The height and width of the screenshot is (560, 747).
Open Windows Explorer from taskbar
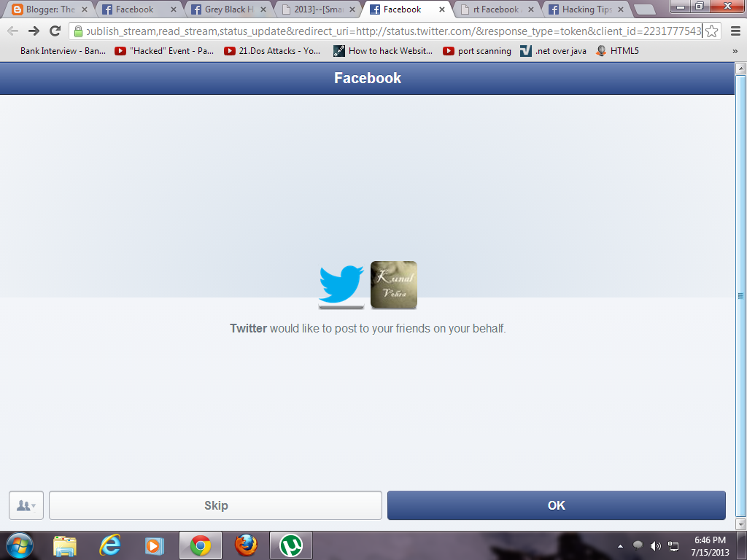tap(65, 545)
